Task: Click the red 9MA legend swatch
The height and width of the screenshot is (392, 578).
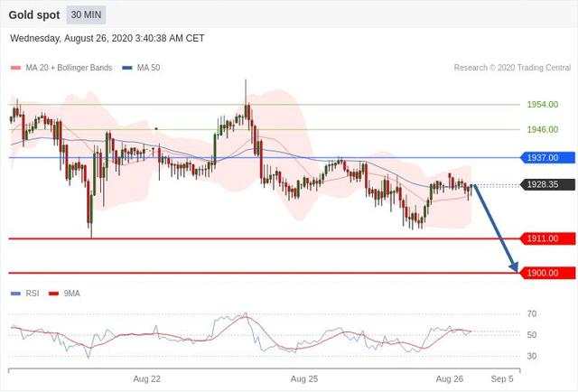Action: click(54, 294)
